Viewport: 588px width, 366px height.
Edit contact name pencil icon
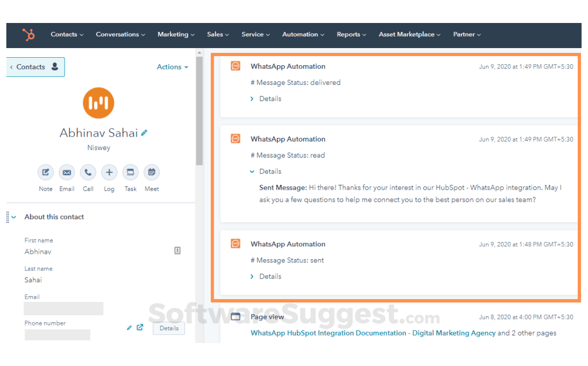(x=144, y=133)
